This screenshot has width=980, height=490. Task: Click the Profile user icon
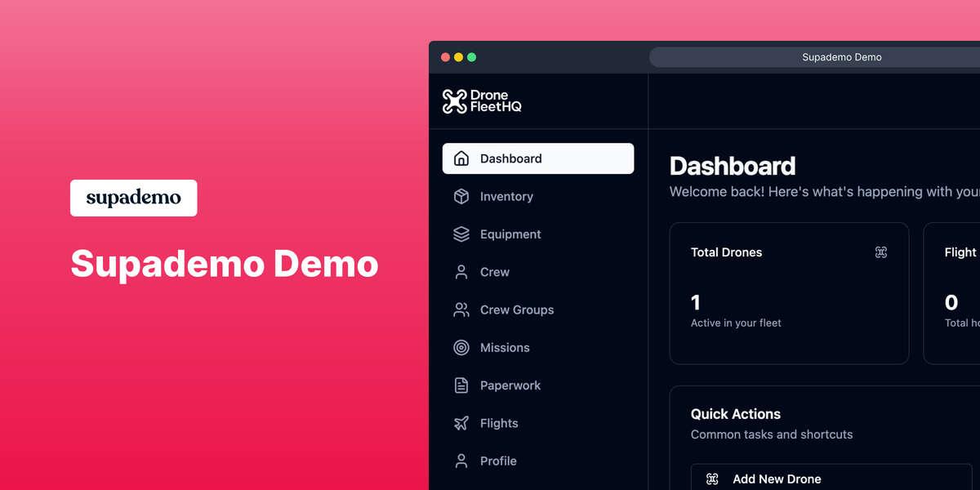461,461
